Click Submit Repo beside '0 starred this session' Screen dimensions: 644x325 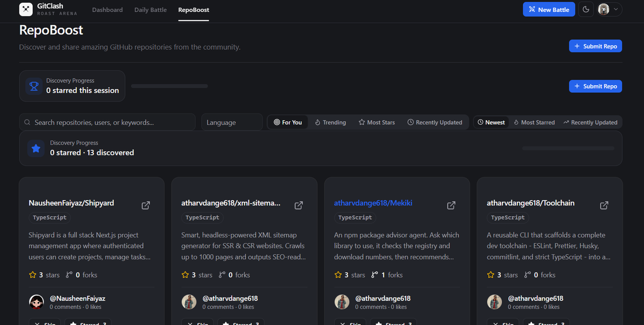pyautogui.click(x=595, y=86)
